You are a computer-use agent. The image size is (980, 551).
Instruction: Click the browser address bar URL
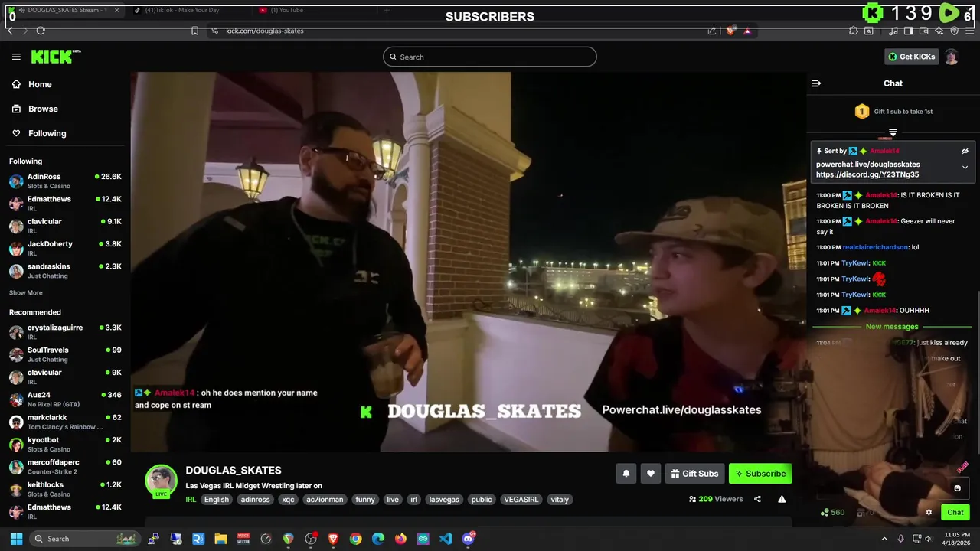tap(265, 31)
